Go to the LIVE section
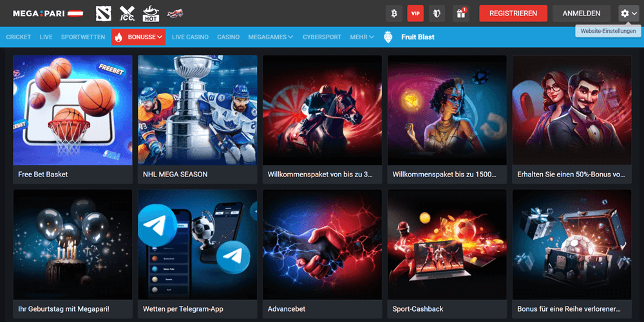Viewport: 644px width, 322px height. 46,37
